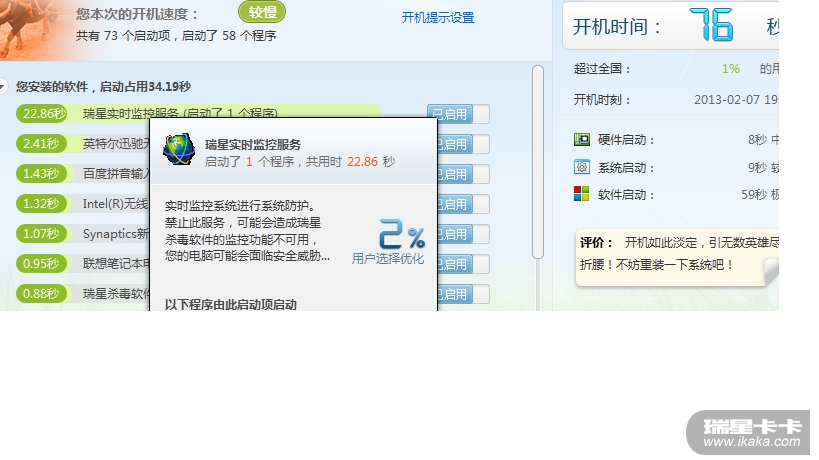Select the Synaptics startup item
Image resolution: width=819 pixels, height=460 pixels.
point(116,233)
